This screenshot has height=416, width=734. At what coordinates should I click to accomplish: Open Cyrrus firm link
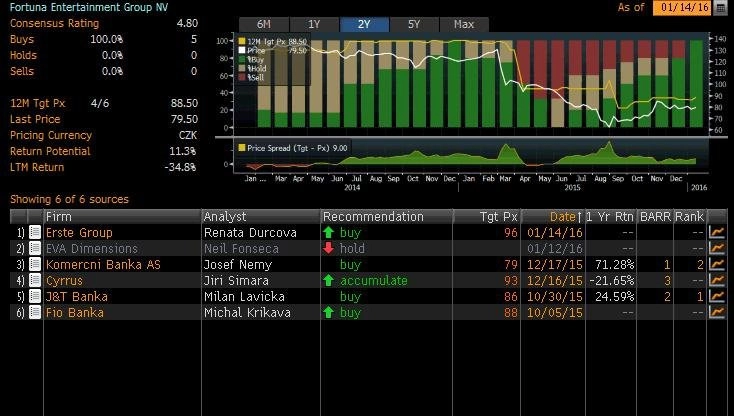point(64,280)
